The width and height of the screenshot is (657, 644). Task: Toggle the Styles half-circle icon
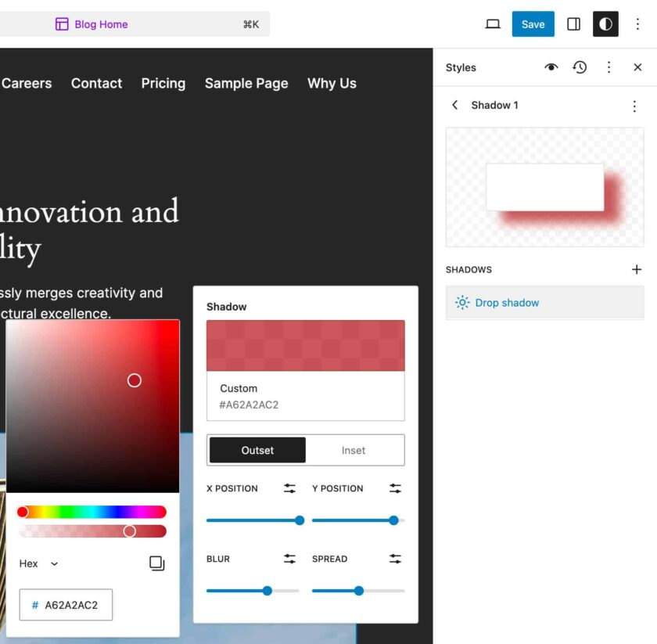pyautogui.click(x=605, y=24)
